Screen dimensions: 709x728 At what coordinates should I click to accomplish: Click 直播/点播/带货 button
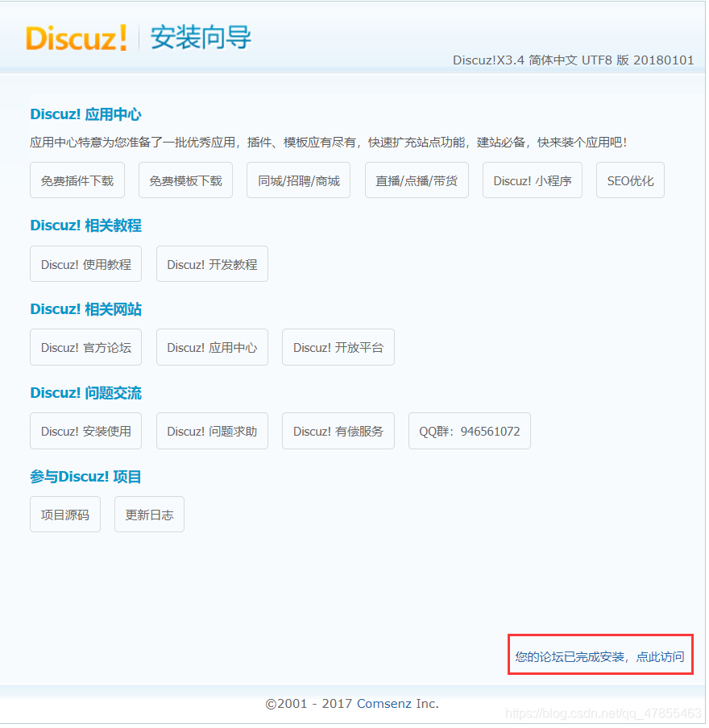click(x=417, y=180)
